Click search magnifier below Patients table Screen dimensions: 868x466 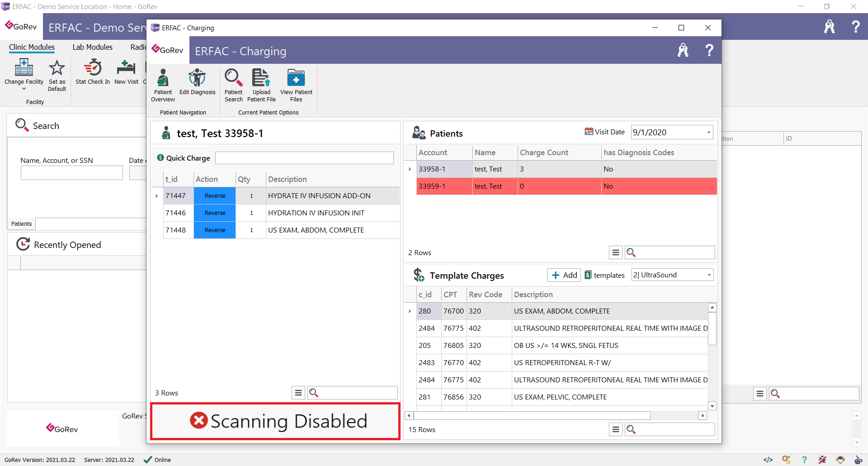coord(631,252)
